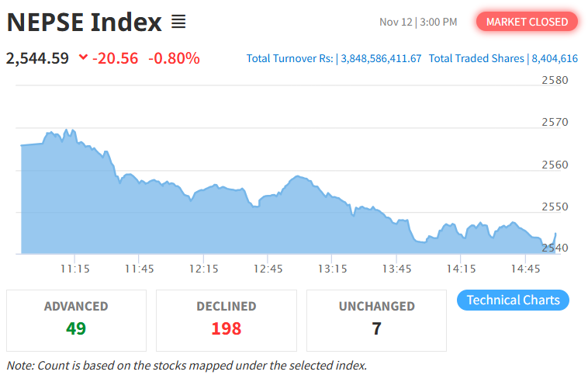Screen dimensions: 588x382
Task: Click the blue area chart's opening peak
Action: tap(66, 130)
